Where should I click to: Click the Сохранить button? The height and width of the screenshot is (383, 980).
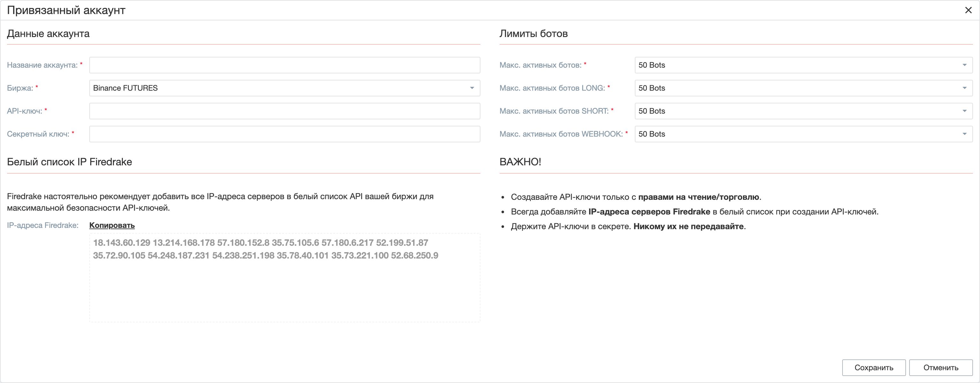[x=873, y=367]
